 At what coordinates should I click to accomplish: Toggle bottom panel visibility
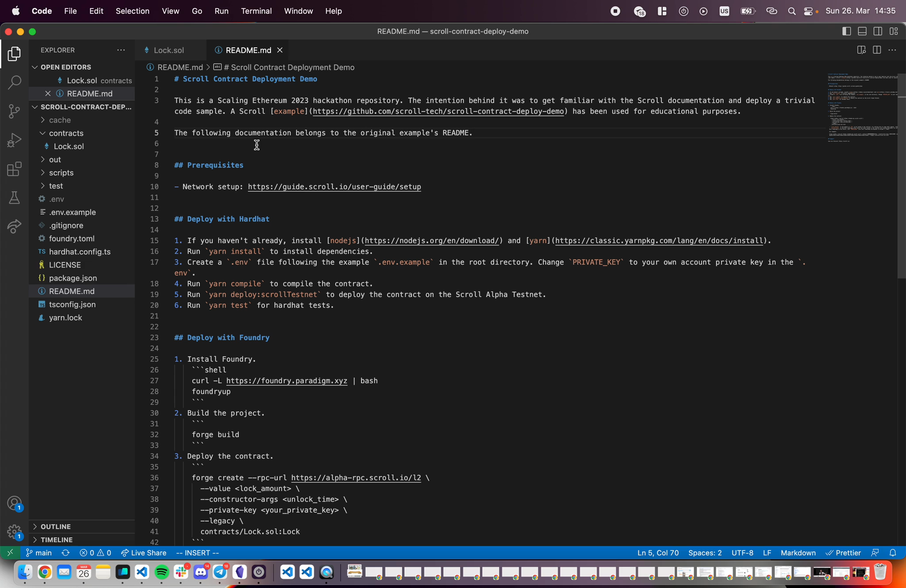(862, 31)
